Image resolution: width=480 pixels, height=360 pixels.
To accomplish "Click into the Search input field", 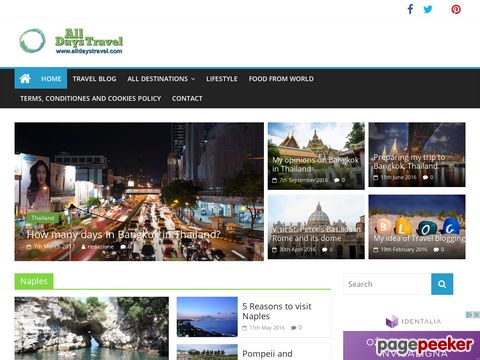I will pyautogui.click(x=387, y=284).
